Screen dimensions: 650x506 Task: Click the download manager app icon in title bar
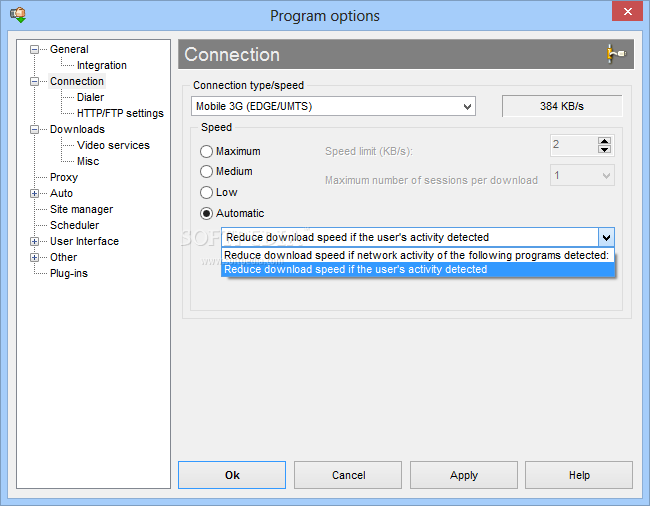click(18, 15)
